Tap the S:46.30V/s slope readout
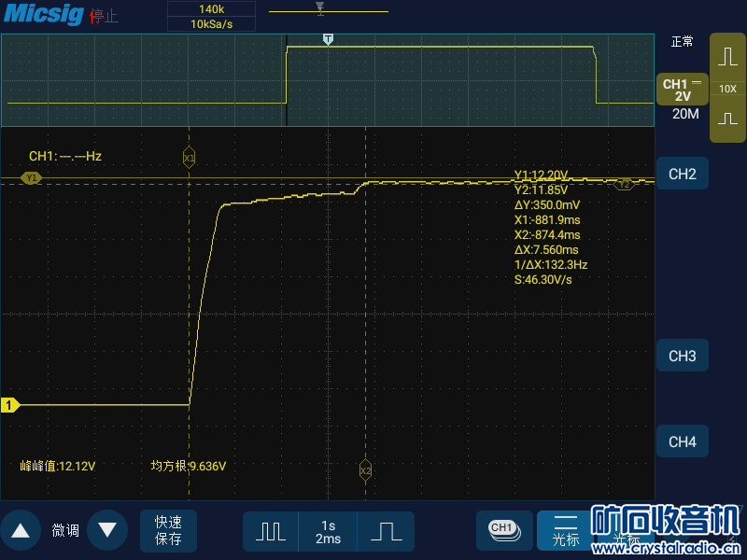Viewport: 747px width, 560px height. click(543, 279)
